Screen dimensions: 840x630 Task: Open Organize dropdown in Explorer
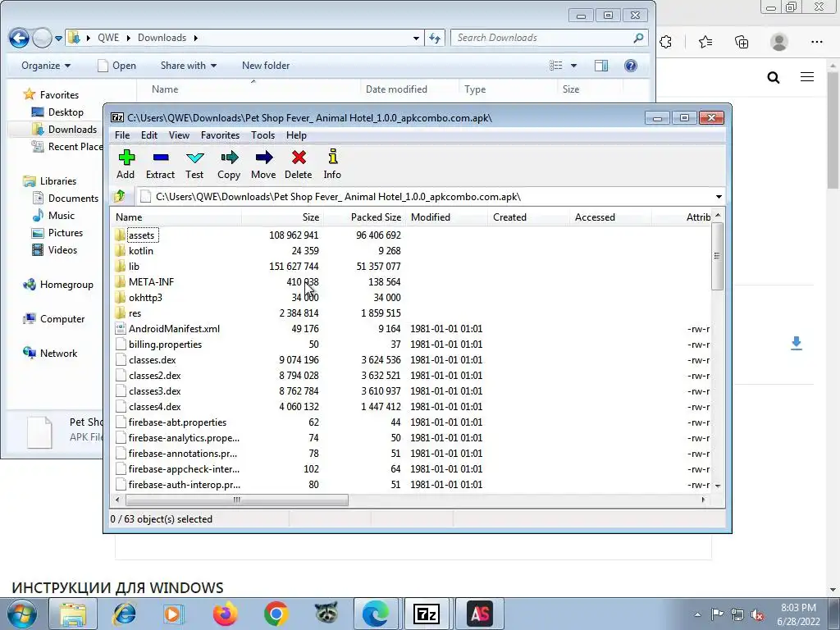click(x=46, y=66)
